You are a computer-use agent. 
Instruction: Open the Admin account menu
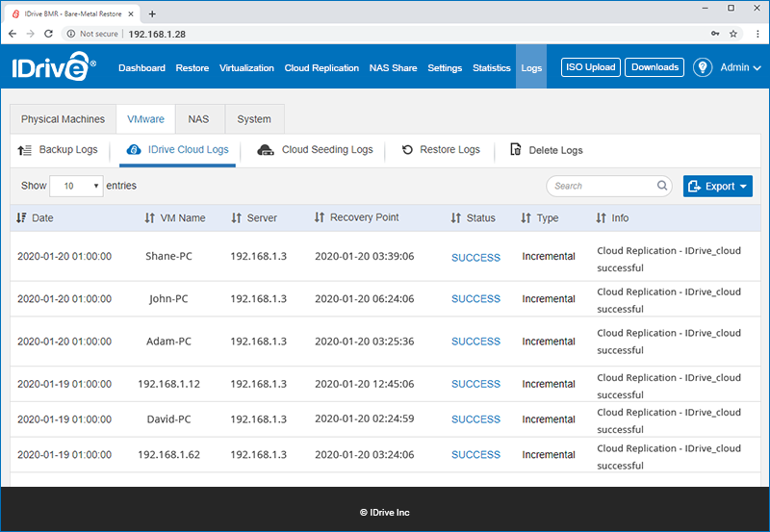[x=740, y=67]
